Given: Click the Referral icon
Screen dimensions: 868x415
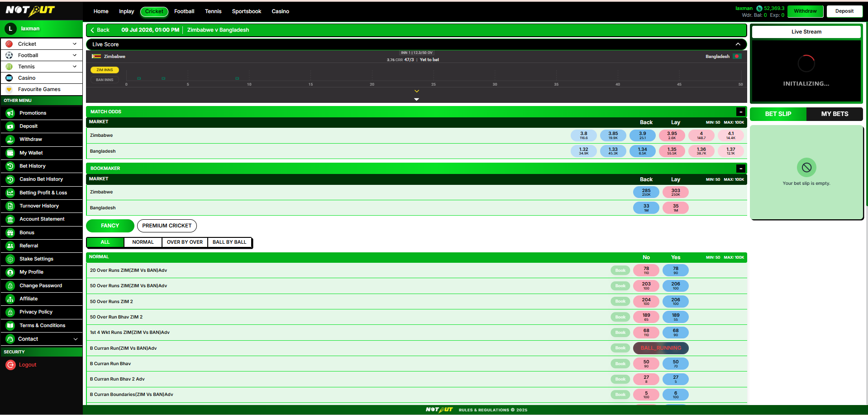Looking at the screenshot, I should tap(10, 246).
